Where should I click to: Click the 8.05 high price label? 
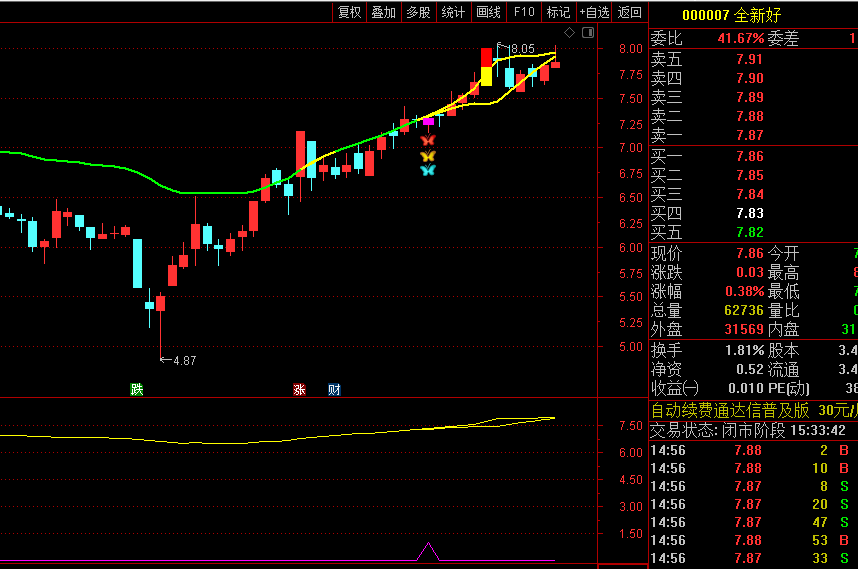(x=523, y=49)
